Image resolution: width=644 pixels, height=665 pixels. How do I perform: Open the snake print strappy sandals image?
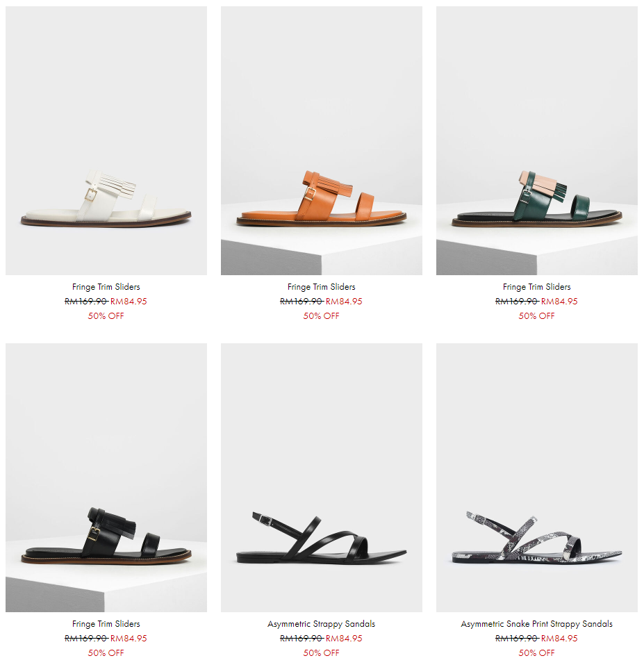(x=537, y=477)
